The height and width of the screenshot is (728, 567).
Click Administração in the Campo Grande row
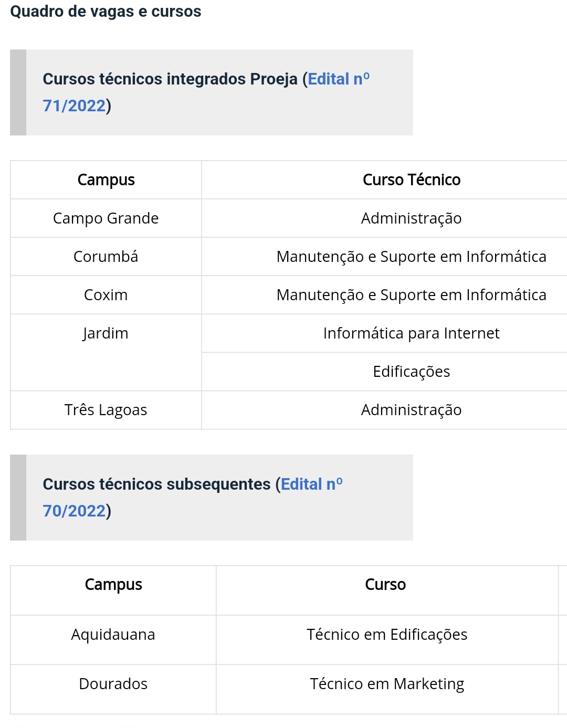[411, 218]
